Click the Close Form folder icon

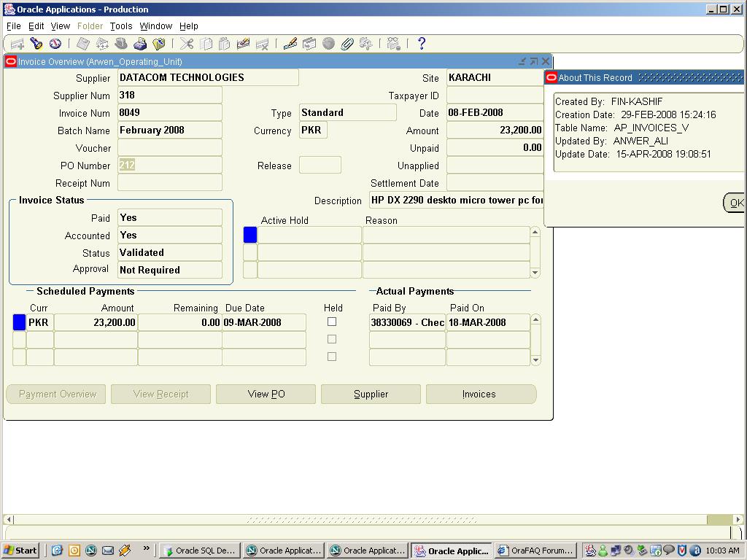(158, 44)
